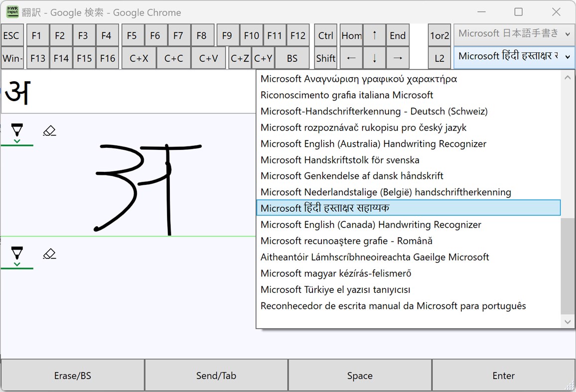Click the C+X cut button
The height and width of the screenshot is (392, 576).
click(x=139, y=58)
